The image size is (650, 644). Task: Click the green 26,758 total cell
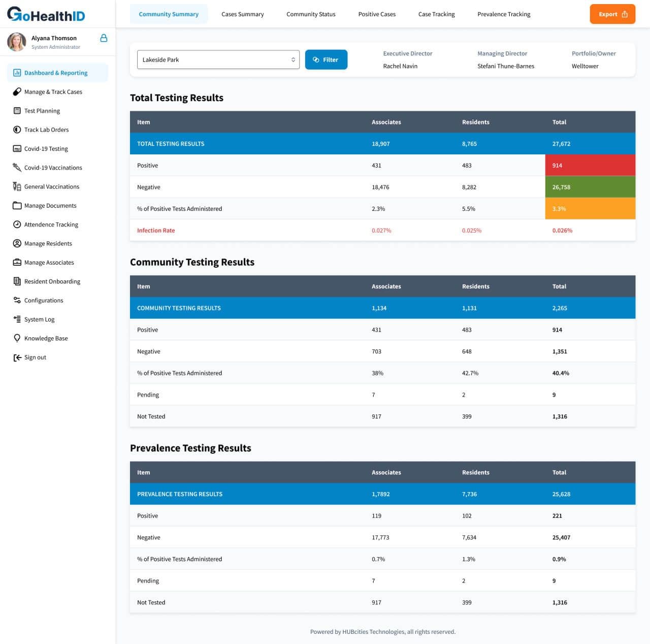point(590,187)
